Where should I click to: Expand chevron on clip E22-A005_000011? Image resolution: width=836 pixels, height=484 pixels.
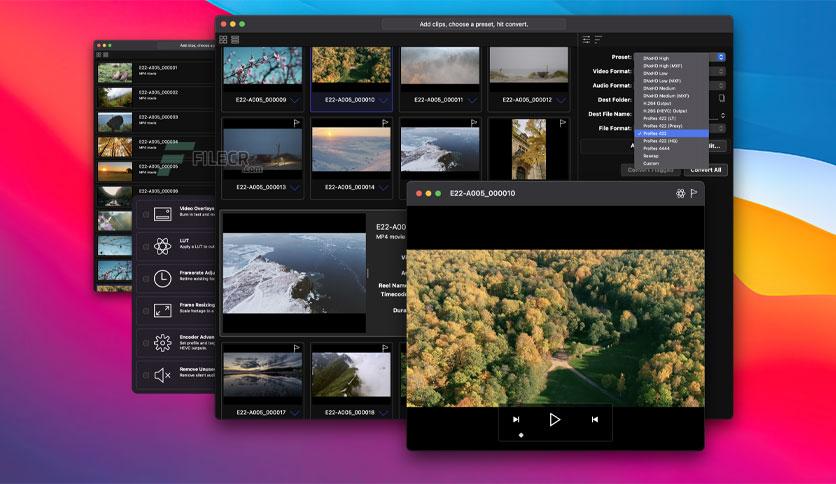click(x=472, y=100)
